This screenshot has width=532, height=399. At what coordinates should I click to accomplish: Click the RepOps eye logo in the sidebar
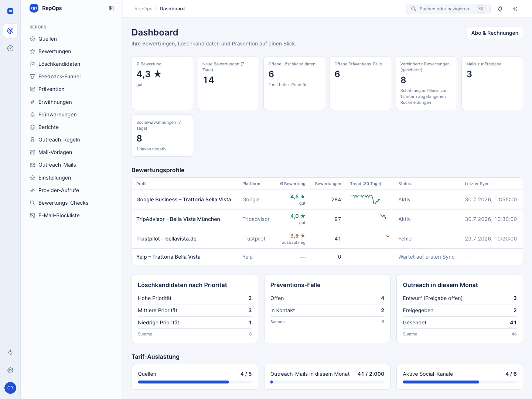click(x=34, y=8)
